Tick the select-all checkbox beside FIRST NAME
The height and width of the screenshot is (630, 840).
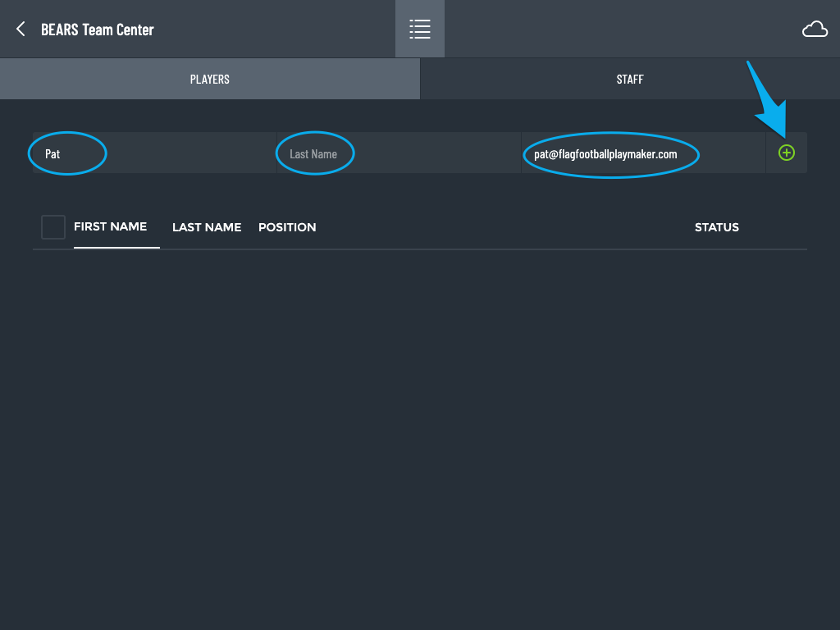point(53,227)
